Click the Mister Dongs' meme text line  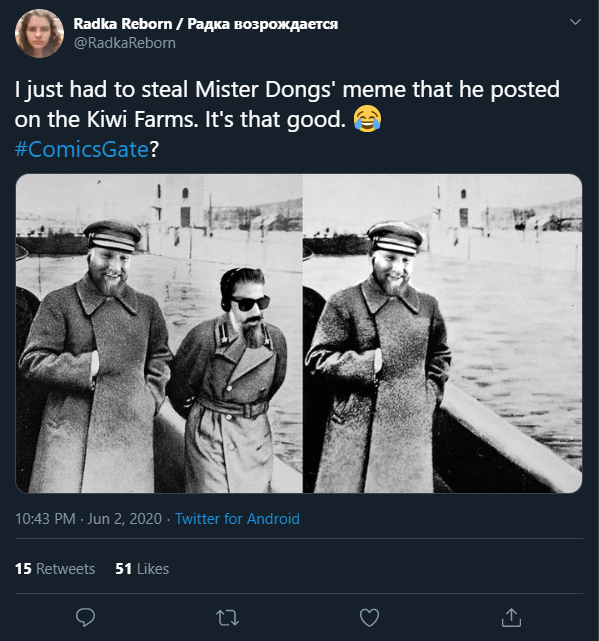coord(287,90)
